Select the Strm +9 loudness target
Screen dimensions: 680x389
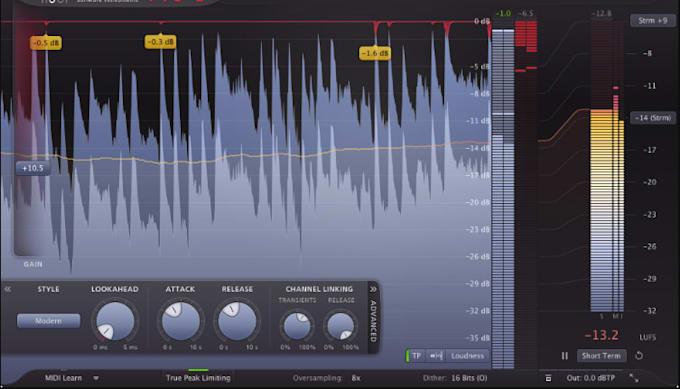(653, 20)
